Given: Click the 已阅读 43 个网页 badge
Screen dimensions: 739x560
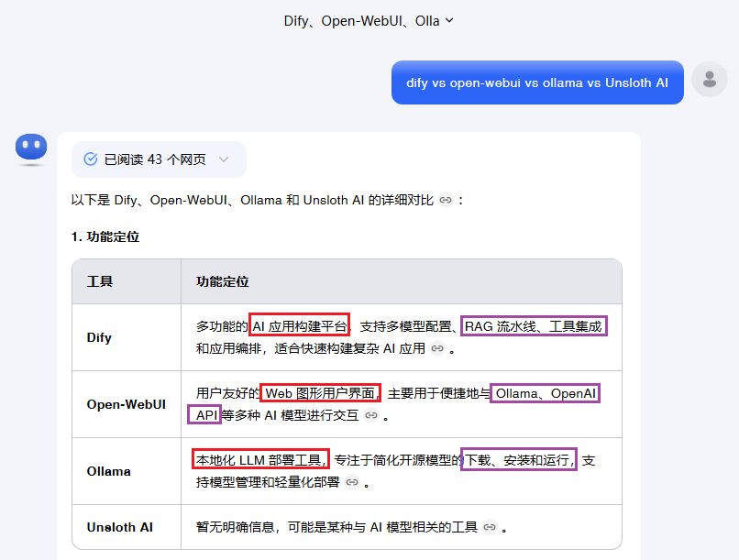Looking at the screenshot, I should [x=158, y=159].
